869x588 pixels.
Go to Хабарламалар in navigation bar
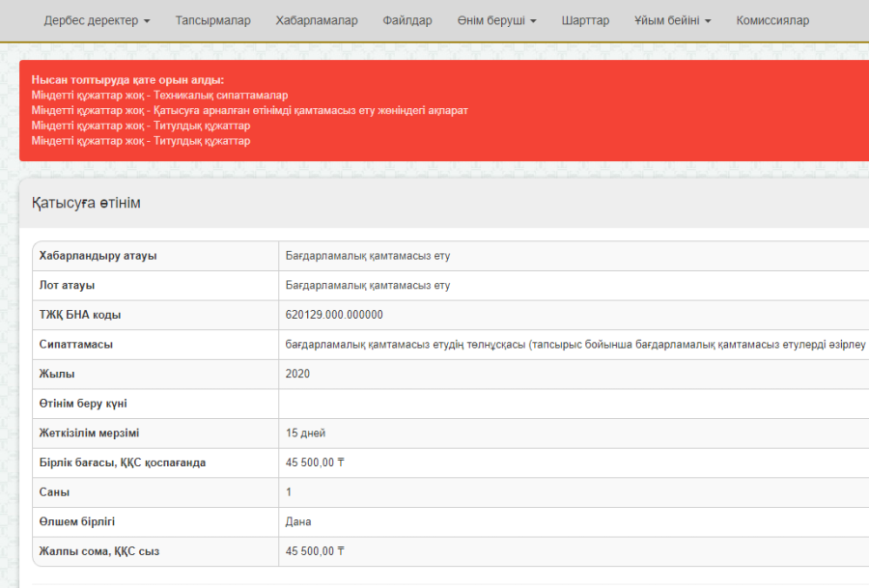(x=316, y=20)
